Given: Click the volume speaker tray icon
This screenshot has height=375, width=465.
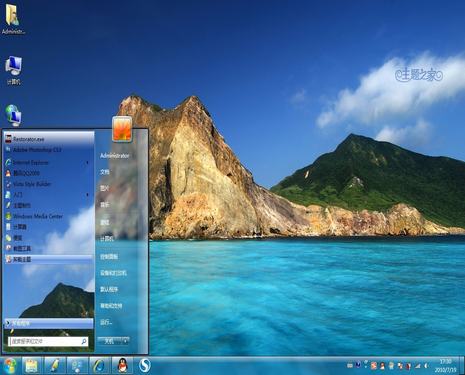Looking at the screenshot, I should (426, 366).
